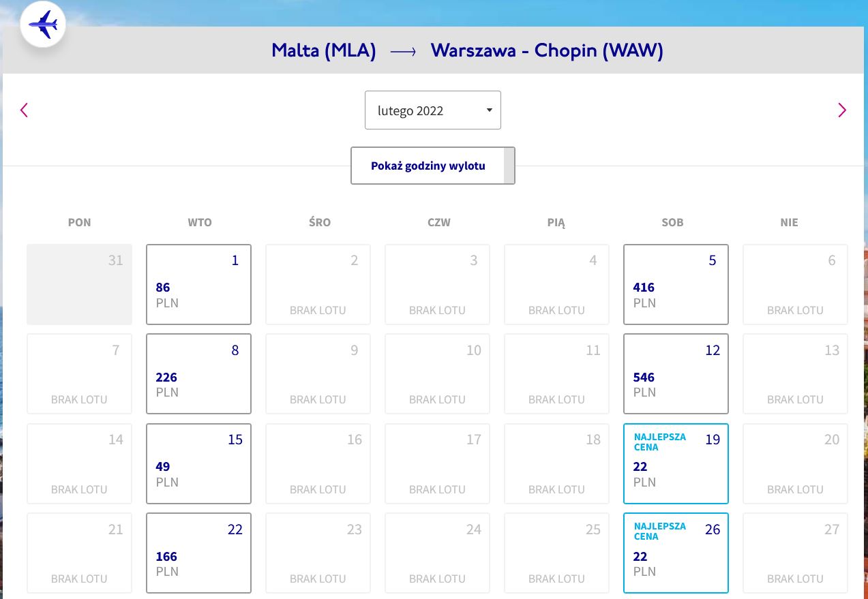Image resolution: width=868 pixels, height=599 pixels.
Task: Click the NIE weekday header
Action: point(789,222)
